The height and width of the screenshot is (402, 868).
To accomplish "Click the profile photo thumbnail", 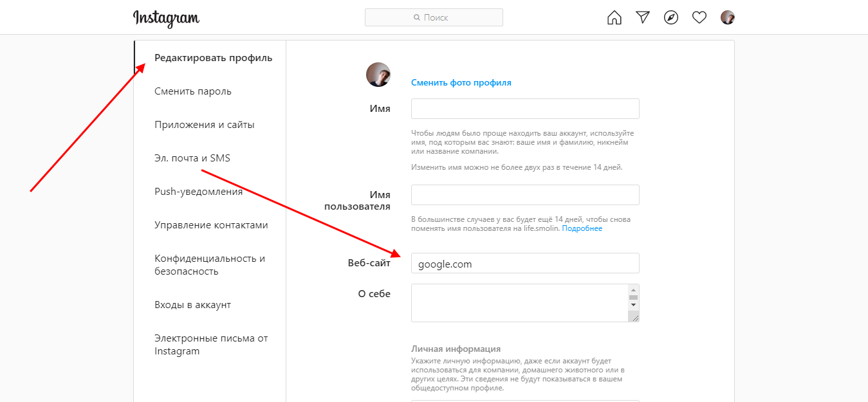I will coord(378,75).
